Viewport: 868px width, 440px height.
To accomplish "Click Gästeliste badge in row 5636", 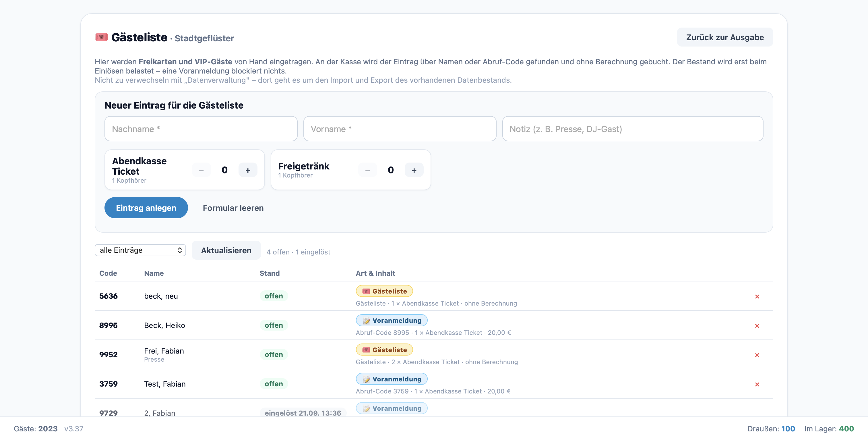I will coord(384,291).
